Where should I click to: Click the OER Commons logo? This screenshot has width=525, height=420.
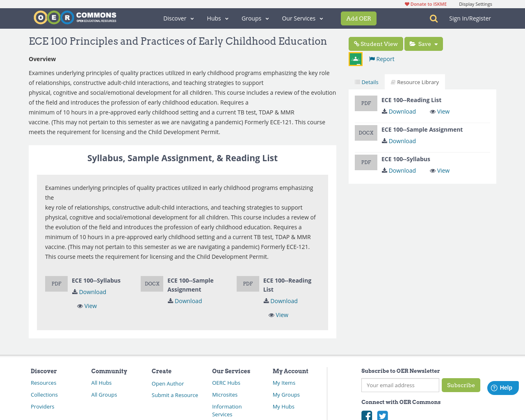(75, 18)
